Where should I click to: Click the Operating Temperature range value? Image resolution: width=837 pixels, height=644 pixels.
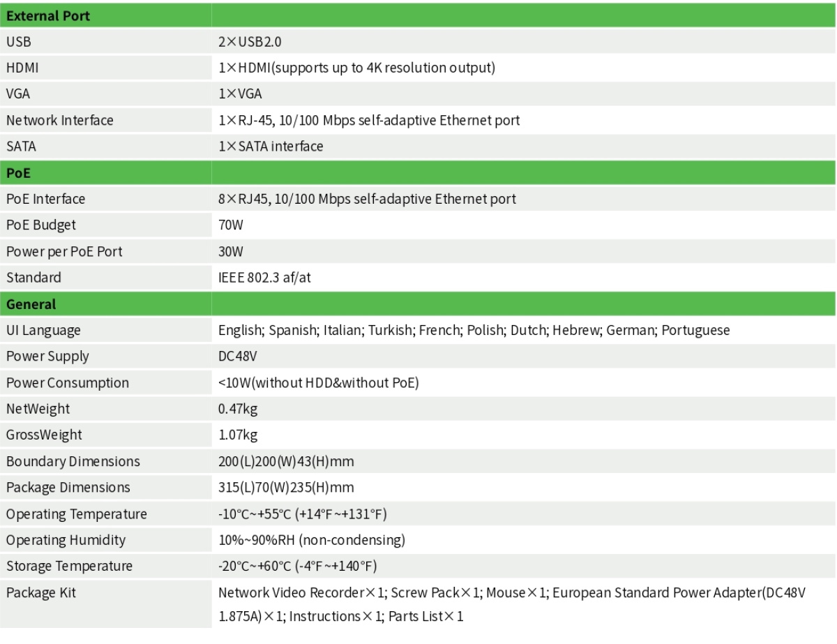(302, 514)
